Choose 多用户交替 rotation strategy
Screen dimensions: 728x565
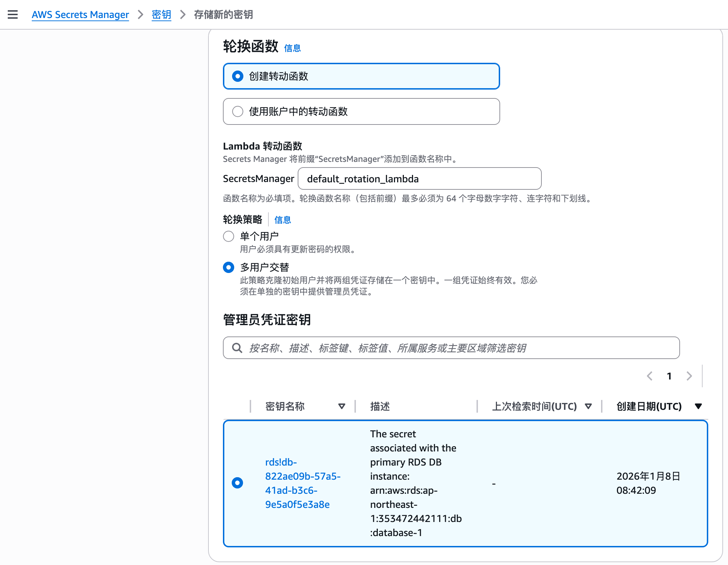click(x=229, y=267)
